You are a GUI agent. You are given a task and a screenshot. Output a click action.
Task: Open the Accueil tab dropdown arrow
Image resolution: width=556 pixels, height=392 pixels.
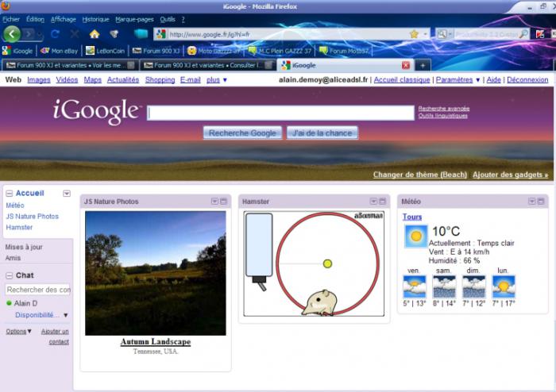66,194
